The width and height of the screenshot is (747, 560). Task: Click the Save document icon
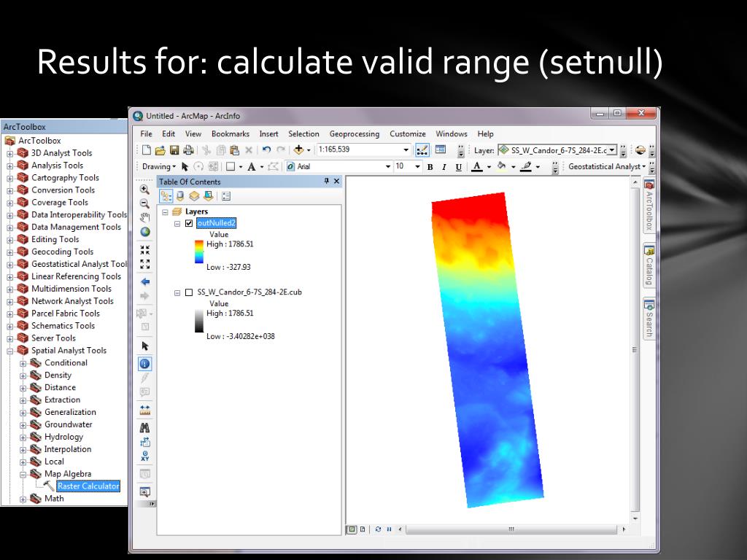click(x=174, y=150)
